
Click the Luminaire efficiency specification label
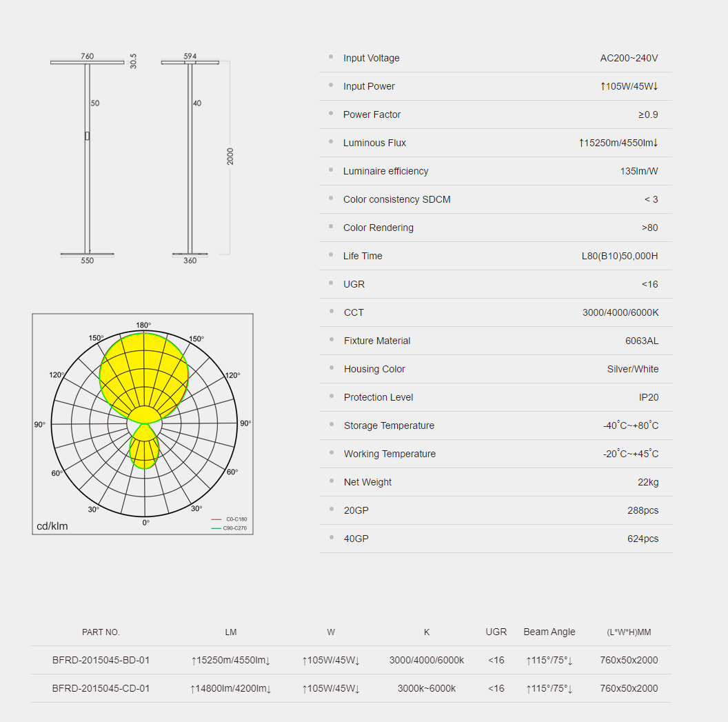click(x=385, y=171)
